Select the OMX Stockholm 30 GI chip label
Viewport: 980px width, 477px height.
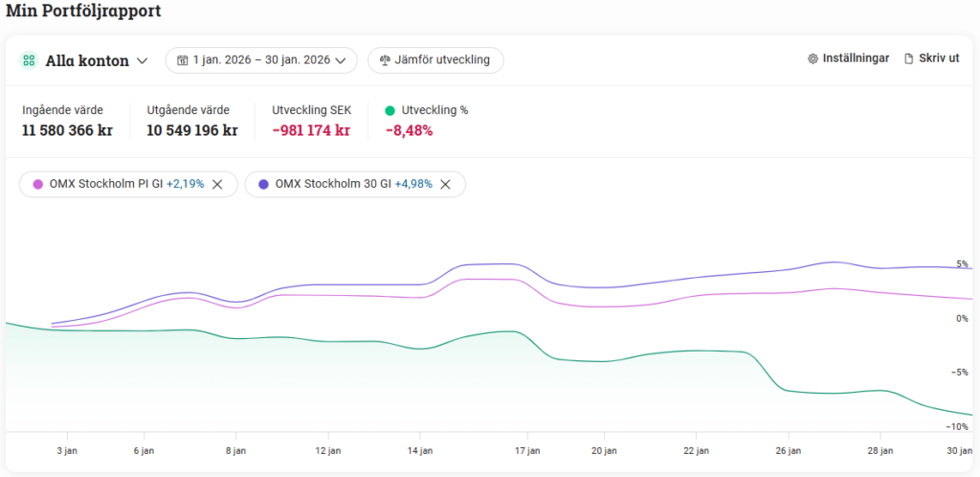[x=333, y=184]
